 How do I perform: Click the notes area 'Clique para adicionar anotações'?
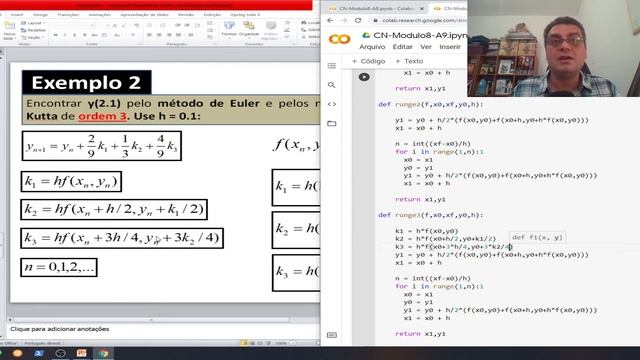pos(60,329)
